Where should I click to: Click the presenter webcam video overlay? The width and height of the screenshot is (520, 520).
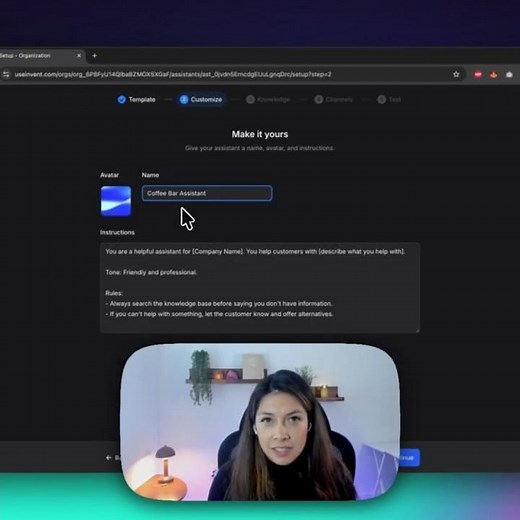tap(260, 422)
